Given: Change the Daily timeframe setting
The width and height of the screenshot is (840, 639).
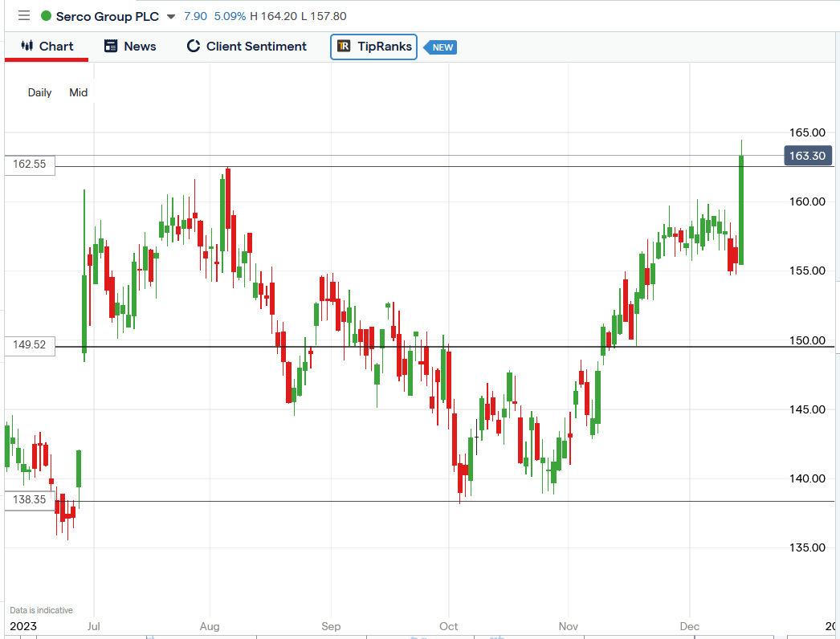Looking at the screenshot, I should tap(39, 92).
